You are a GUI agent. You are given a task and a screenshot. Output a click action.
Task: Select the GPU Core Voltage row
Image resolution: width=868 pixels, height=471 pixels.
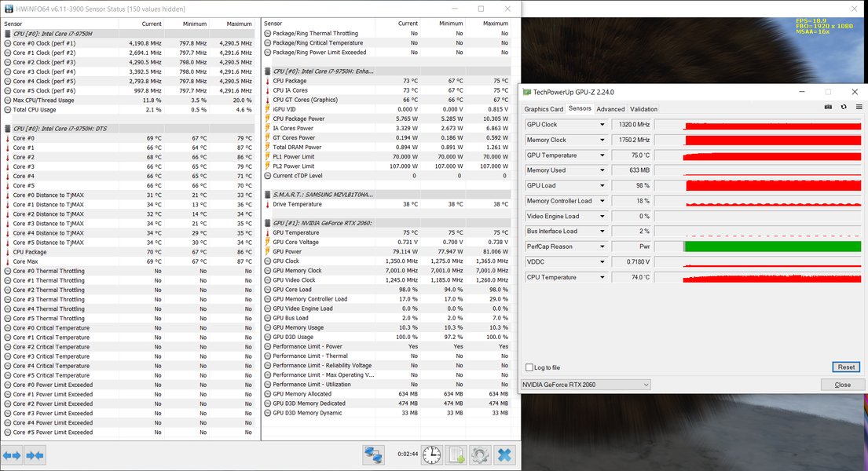(386, 242)
